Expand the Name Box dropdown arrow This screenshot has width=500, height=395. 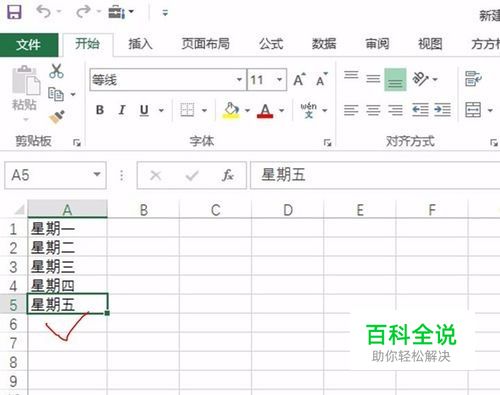pyautogui.click(x=97, y=174)
